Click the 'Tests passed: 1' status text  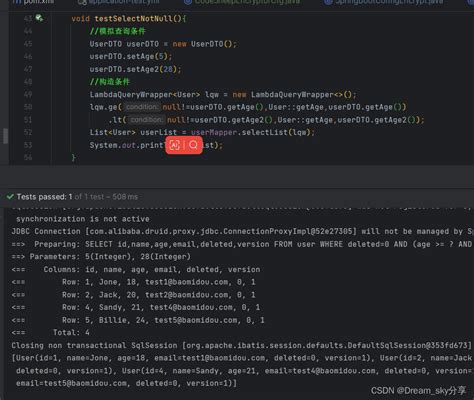click(45, 197)
